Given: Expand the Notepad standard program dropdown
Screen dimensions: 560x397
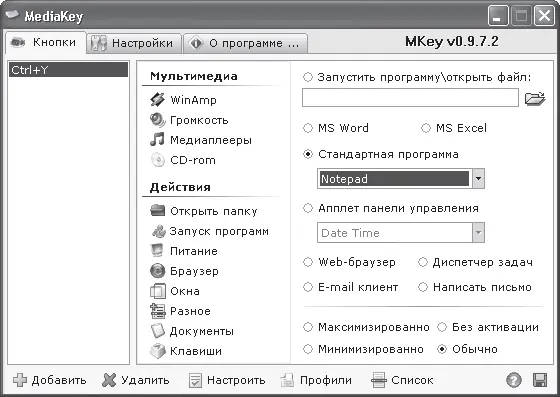Looking at the screenshot, I should 478,179.
